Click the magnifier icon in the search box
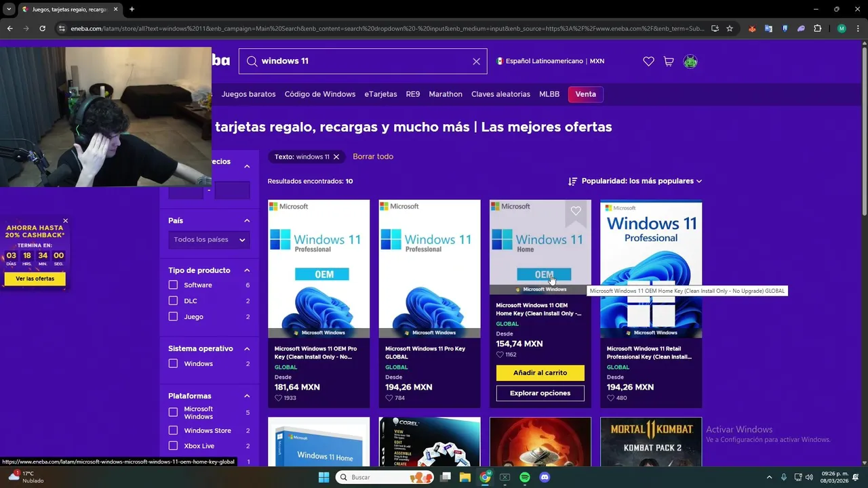The height and width of the screenshot is (488, 868). (x=252, y=61)
